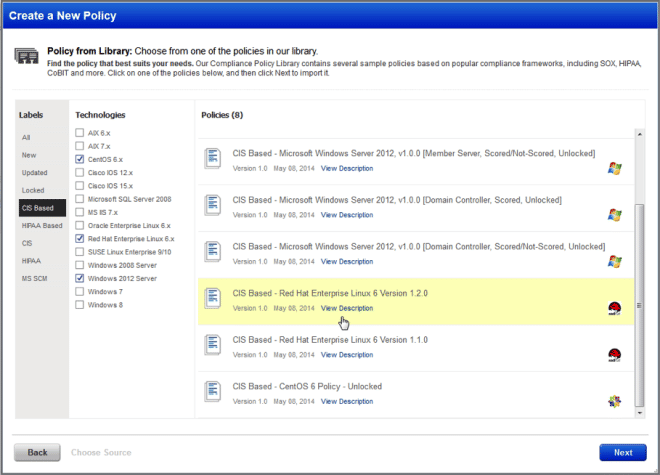Click document icon for Domain Controller, Scored, Unlocked policy
The image size is (660, 475).
213,205
